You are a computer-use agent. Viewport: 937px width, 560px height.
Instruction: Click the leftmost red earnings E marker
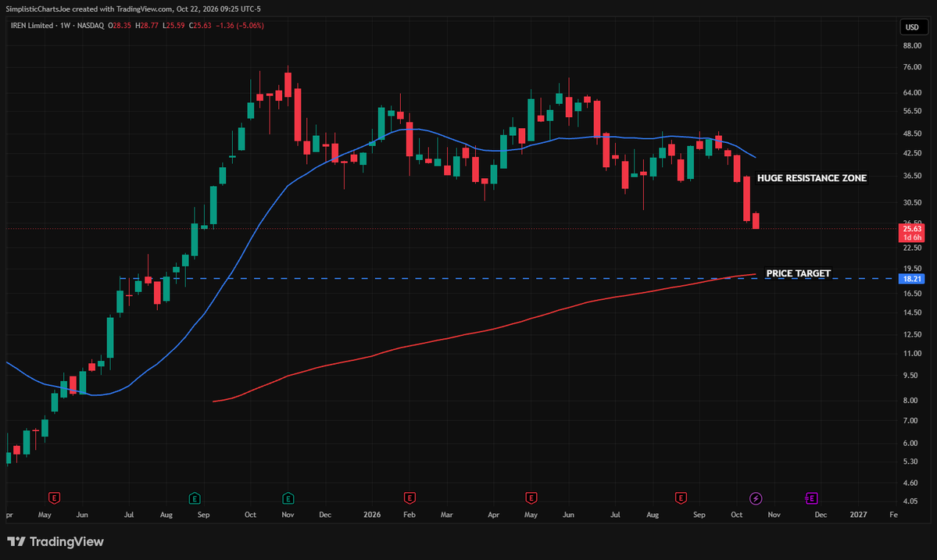point(54,498)
